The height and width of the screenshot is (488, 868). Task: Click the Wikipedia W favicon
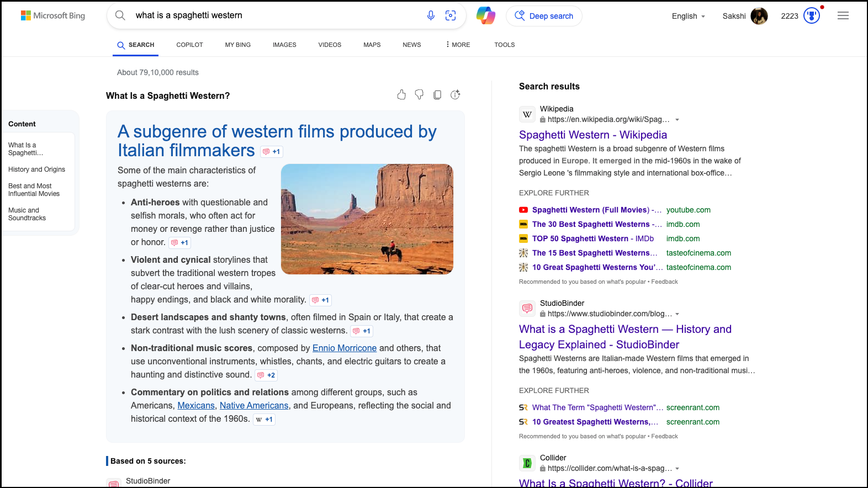point(527,114)
